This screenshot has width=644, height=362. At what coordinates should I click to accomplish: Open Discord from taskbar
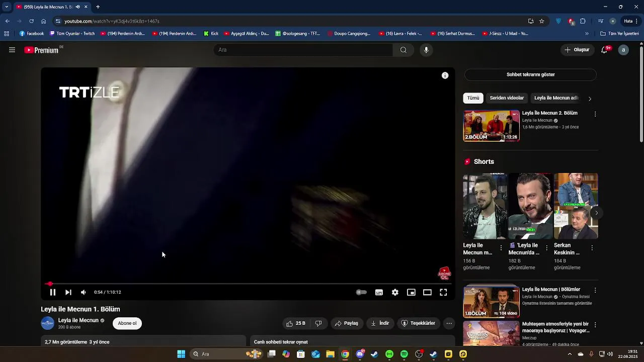pyautogui.click(x=360, y=354)
